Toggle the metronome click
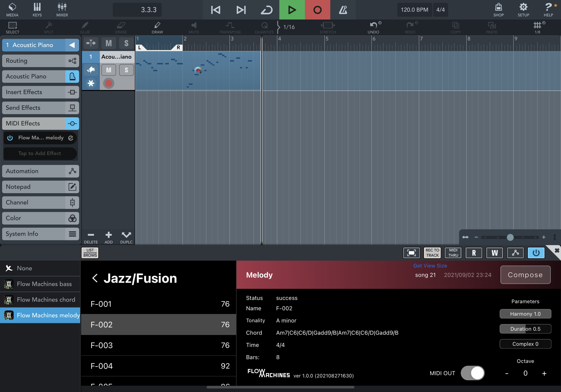The height and width of the screenshot is (392, 561). pos(343,10)
